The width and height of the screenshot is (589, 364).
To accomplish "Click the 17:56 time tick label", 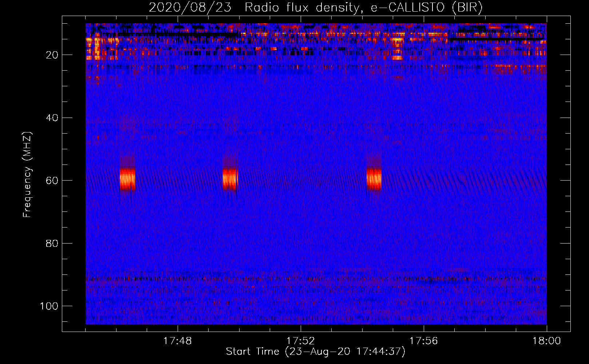I will 423,341.
